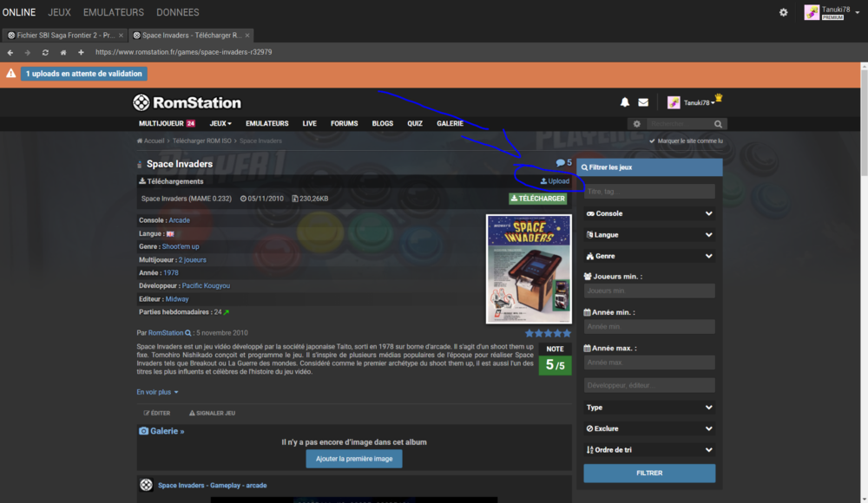Go to QUIZ section
868x503 pixels.
tap(415, 124)
